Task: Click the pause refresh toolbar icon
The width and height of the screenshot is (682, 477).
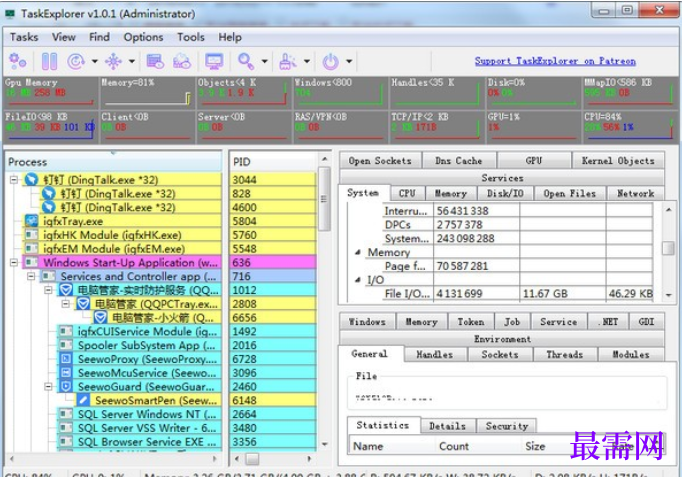Action: (49, 61)
